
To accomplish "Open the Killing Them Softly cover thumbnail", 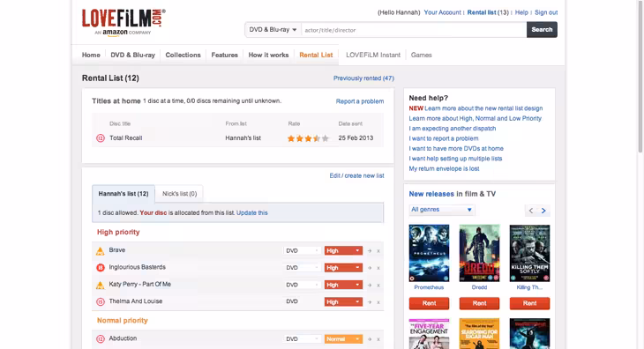I will pyautogui.click(x=529, y=253).
